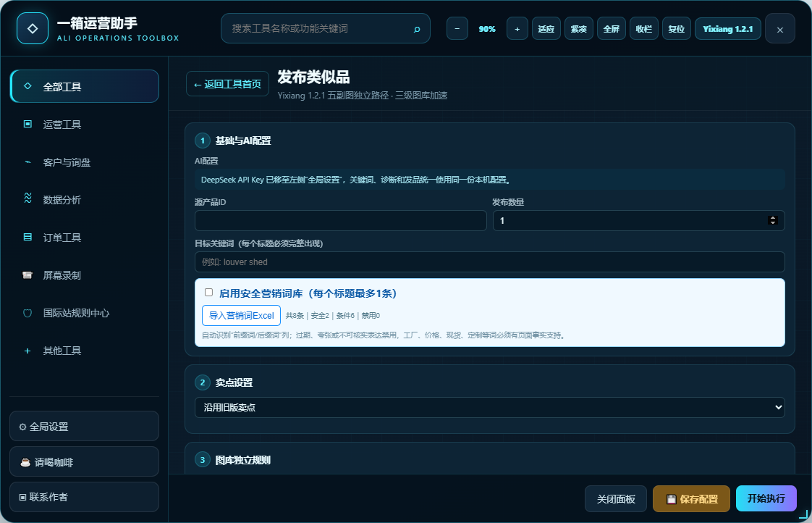Click 导入营销词Excel button
The image size is (812, 523).
click(x=241, y=315)
